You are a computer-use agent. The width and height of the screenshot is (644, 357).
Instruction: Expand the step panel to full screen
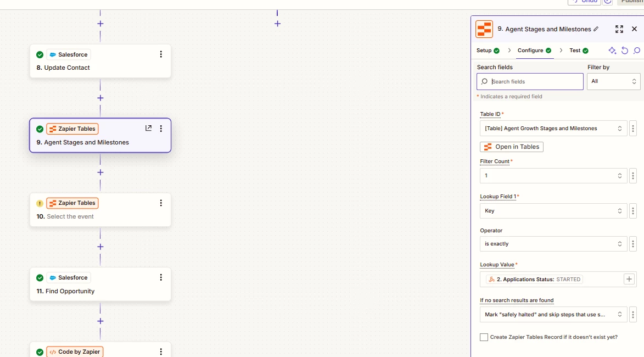619,29
